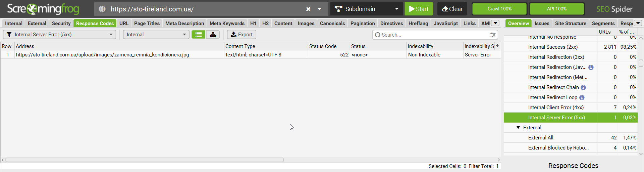This screenshot has height=172, width=644.
Task: Open the Issues tab in right panel
Action: pyautogui.click(x=542, y=24)
